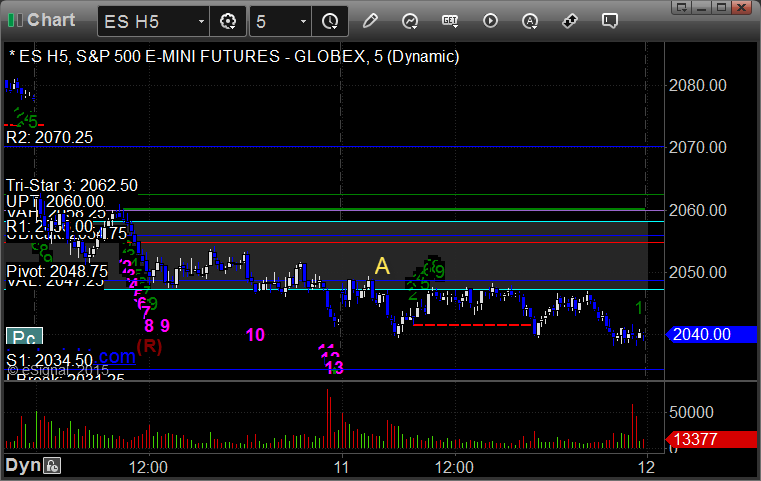Click the chart title ES H5 S&P 500 E-MINI text
Image resolution: width=761 pixels, height=481 pixels.
[x=234, y=57]
